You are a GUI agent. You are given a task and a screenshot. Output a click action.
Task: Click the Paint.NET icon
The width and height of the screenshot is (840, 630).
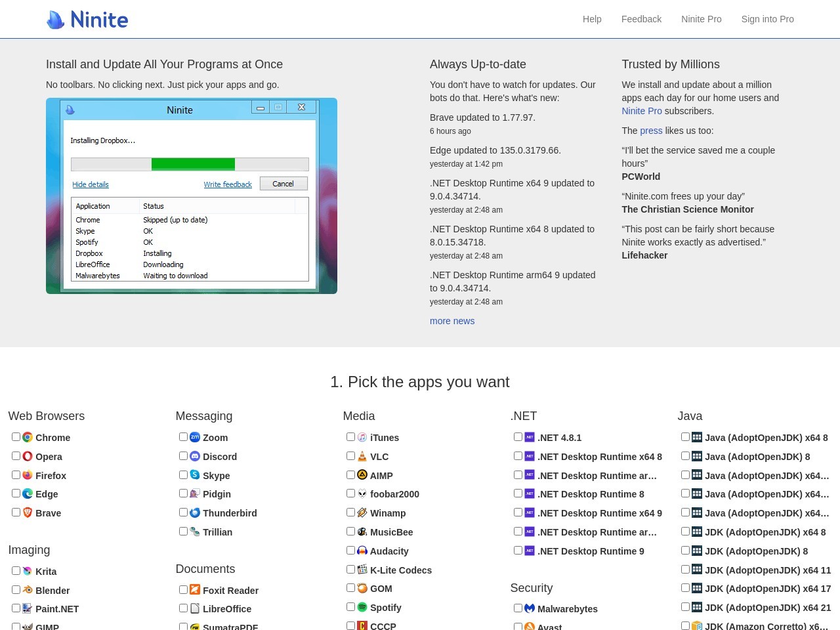(x=28, y=608)
